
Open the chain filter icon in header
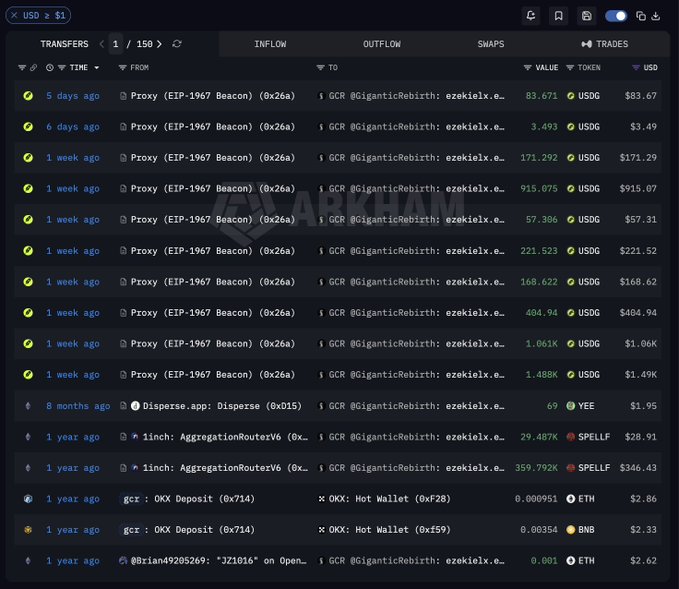(x=22, y=68)
